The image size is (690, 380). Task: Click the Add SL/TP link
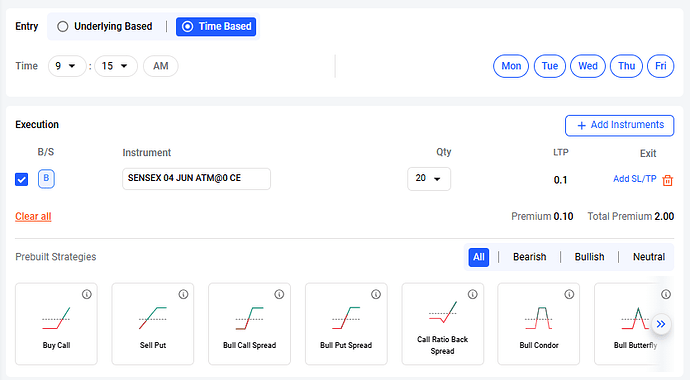click(x=635, y=179)
